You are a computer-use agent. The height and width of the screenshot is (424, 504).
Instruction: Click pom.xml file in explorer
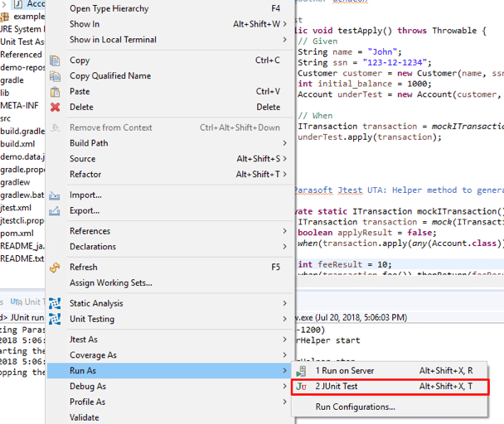[x=17, y=234]
